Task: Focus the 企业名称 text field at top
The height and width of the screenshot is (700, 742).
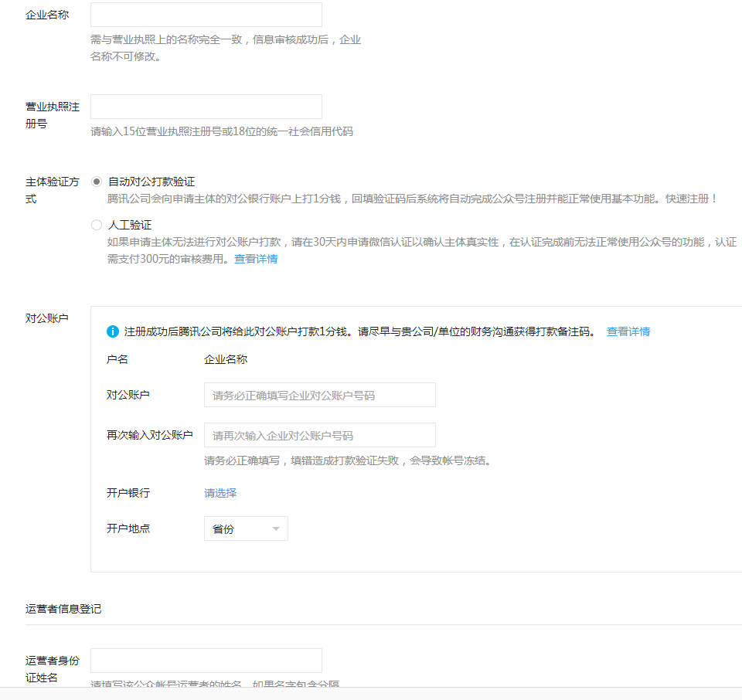Action: [206, 15]
